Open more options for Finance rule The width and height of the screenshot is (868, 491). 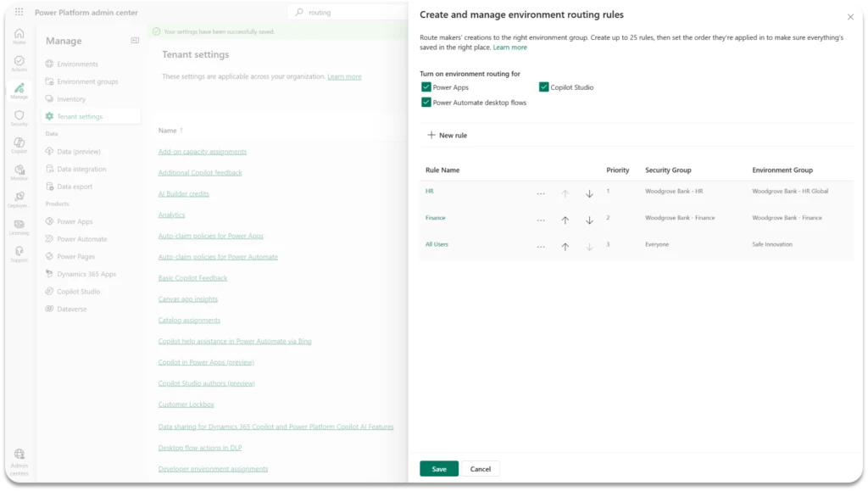click(x=541, y=220)
